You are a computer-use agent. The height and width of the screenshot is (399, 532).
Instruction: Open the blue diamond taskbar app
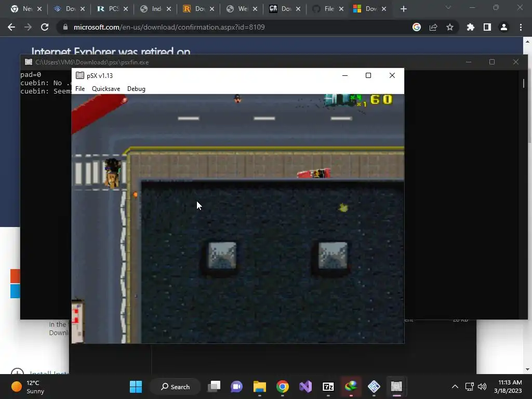pos(374,387)
